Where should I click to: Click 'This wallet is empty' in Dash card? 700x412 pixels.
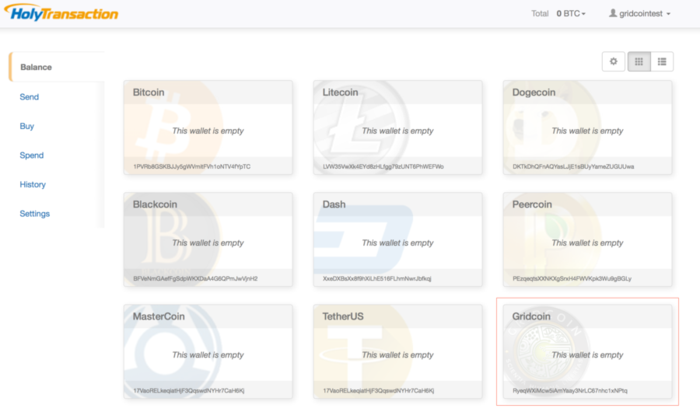click(x=398, y=243)
